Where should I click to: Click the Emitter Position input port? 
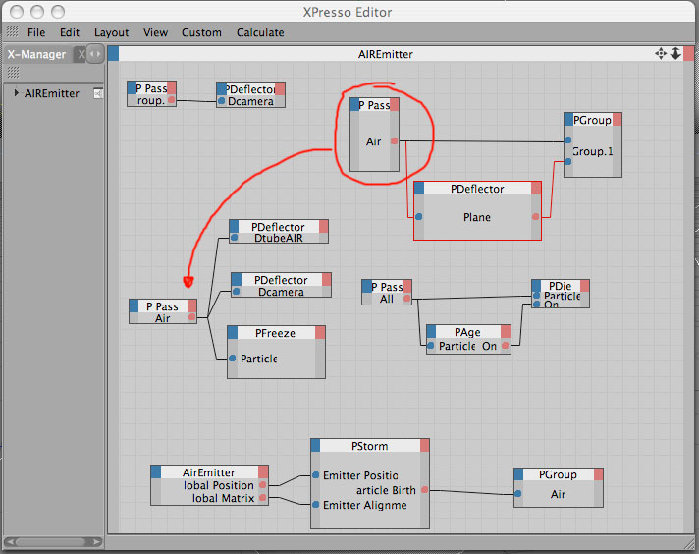[x=316, y=475]
